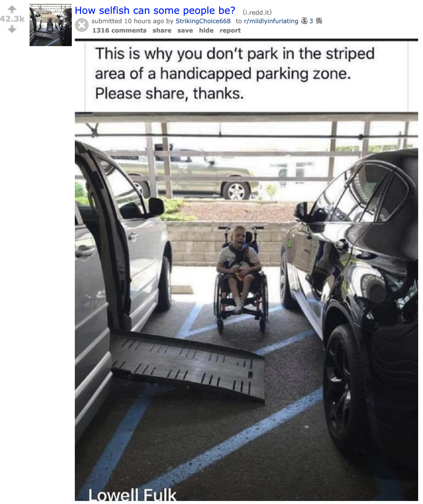Image resolution: width=423 pixels, height=504 pixels.
Task: Click the 42.3k score count
Action: pyautogui.click(x=12, y=19)
